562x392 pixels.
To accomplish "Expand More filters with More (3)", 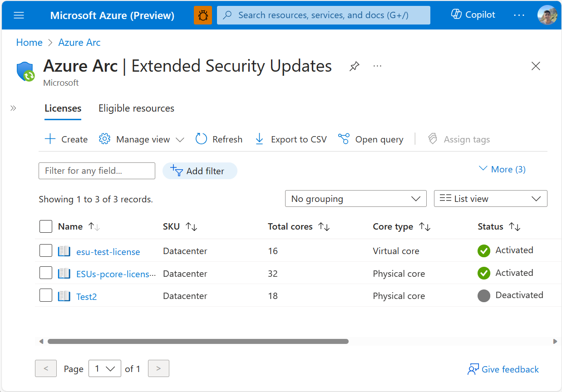I will click(x=502, y=169).
